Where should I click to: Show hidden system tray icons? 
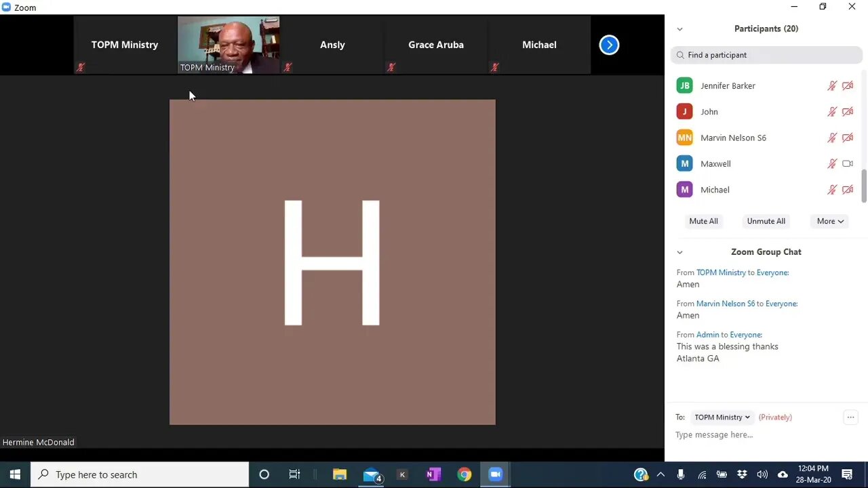point(660,474)
